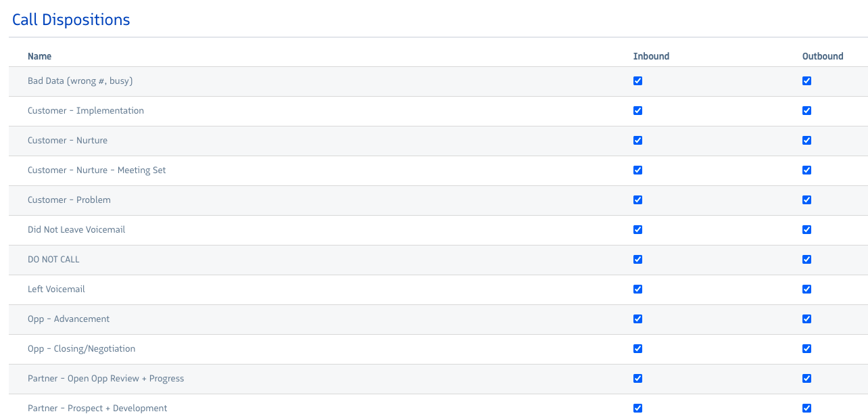This screenshot has height=420, width=868.
Task: Uncheck Inbound for Bad Data disposition
Action: point(637,81)
